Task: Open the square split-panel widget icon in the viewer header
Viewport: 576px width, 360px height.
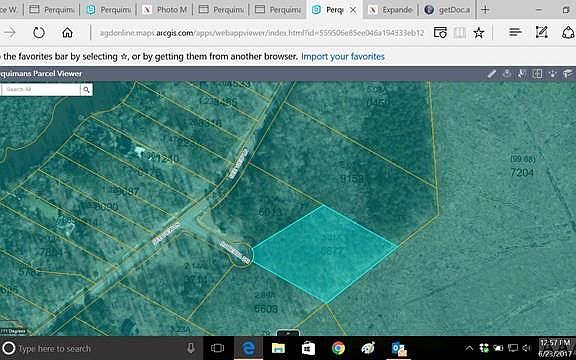Action: click(537, 74)
